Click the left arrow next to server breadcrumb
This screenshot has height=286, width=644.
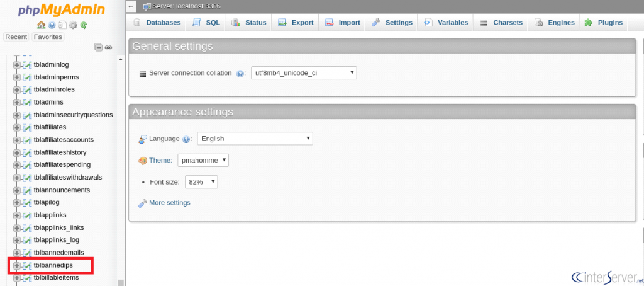point(131,6)
